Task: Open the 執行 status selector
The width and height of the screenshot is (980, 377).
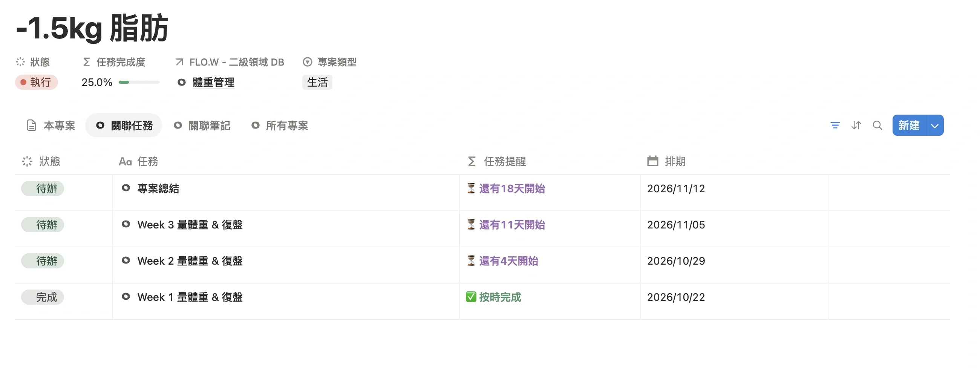Action: [x=37, y=82]
